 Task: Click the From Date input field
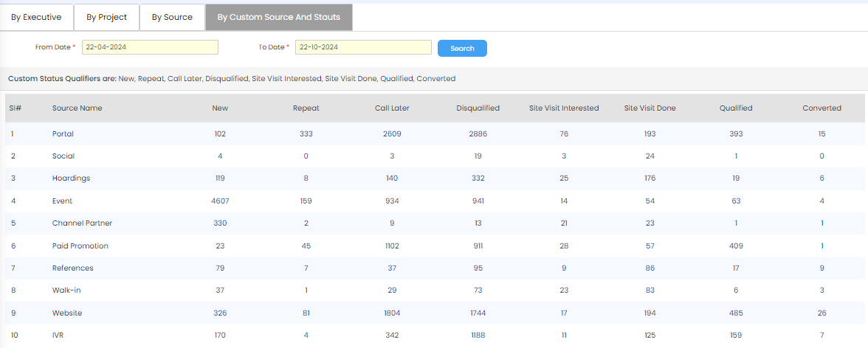tap(150, 48)
